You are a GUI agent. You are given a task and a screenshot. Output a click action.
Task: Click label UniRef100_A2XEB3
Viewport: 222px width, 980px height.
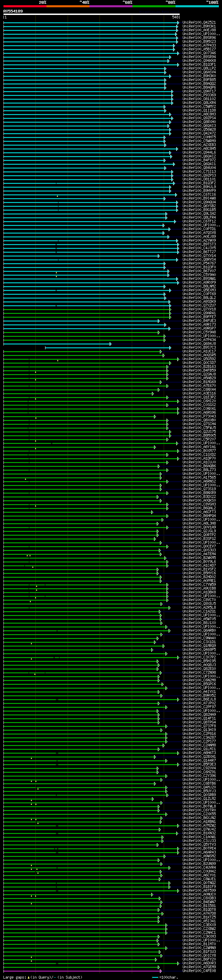tap(199, 145)
